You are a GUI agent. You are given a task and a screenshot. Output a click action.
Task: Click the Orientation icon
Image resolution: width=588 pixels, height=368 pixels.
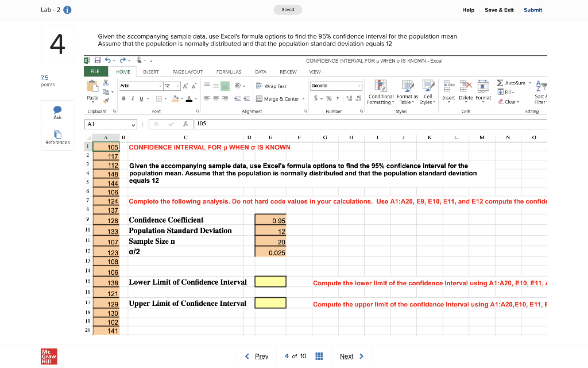point(238,86)
